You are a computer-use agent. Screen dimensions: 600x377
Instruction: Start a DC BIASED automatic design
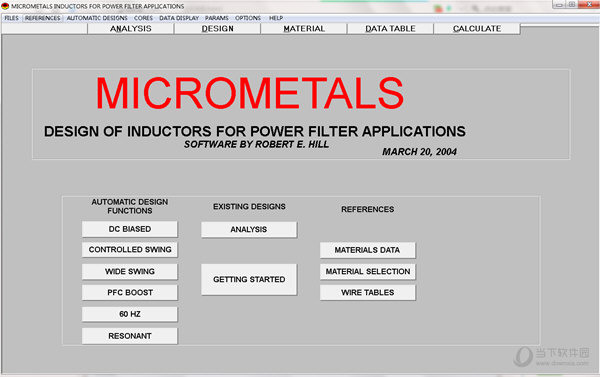130,229
